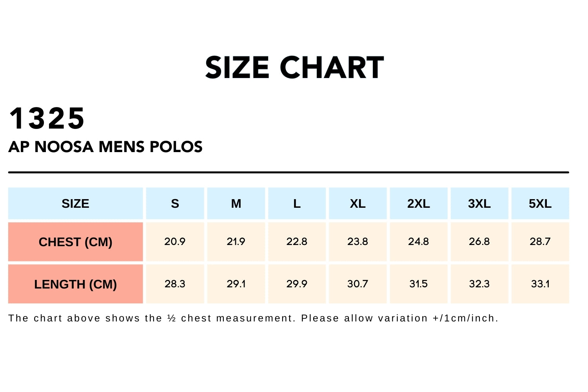Select the S size column header

point(175,203)
